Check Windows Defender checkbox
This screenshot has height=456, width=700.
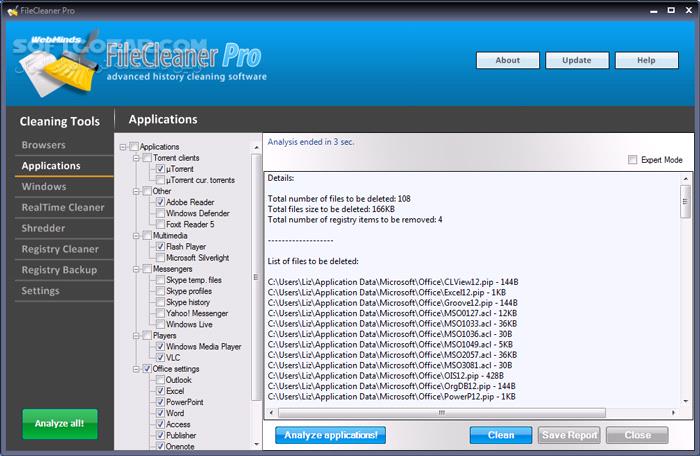point(160,213)
